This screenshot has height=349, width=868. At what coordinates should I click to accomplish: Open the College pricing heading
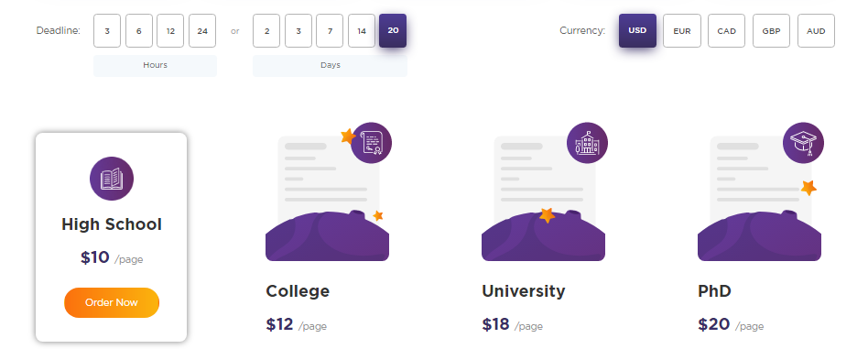pos(298,291)
